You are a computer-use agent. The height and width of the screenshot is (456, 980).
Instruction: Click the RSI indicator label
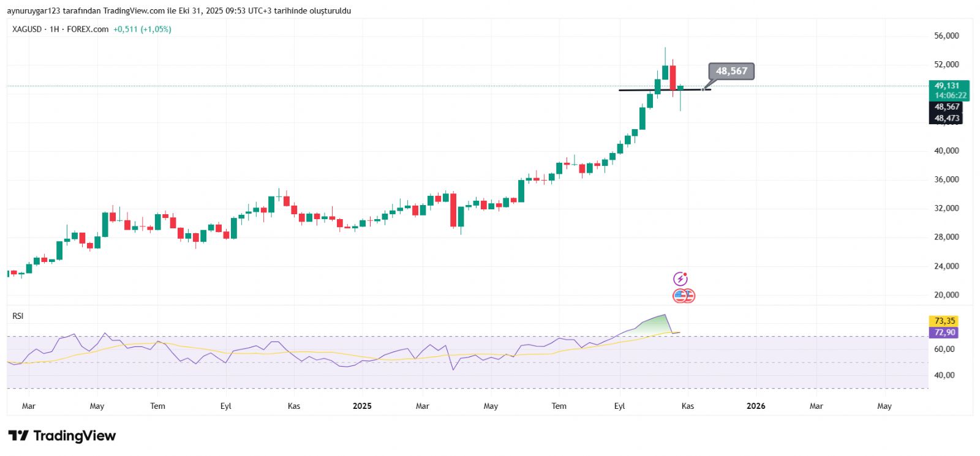coord(18,316)
